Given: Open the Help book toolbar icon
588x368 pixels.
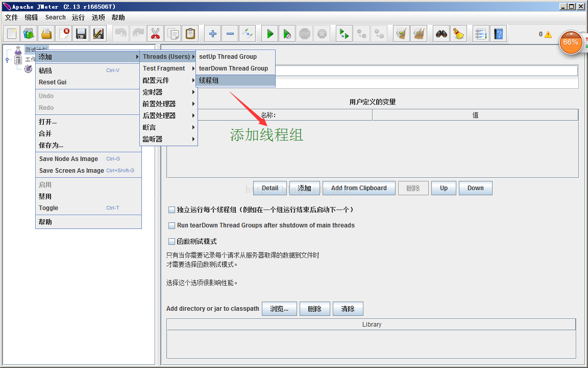Looking at the screenshot, I should [498, 34].
